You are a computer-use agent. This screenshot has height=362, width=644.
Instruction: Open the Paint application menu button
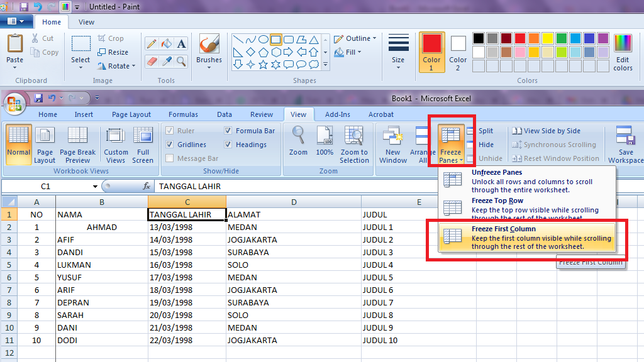[x=16, y=21]
